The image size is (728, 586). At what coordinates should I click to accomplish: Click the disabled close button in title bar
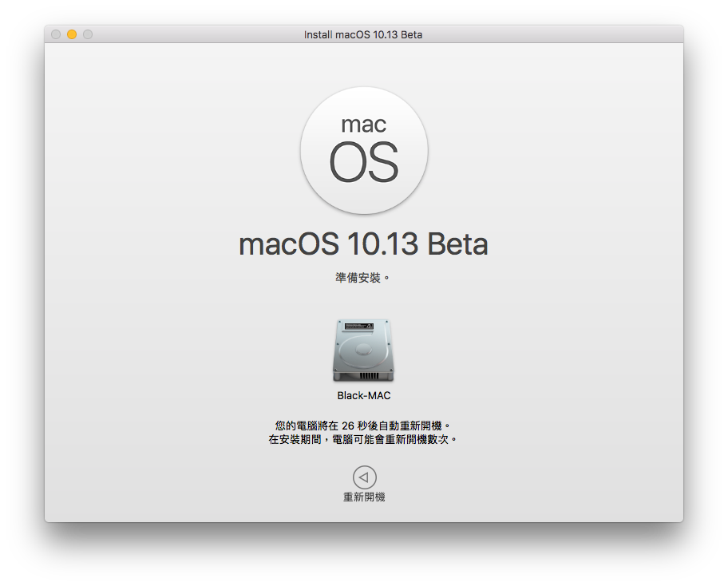point(56,34)
